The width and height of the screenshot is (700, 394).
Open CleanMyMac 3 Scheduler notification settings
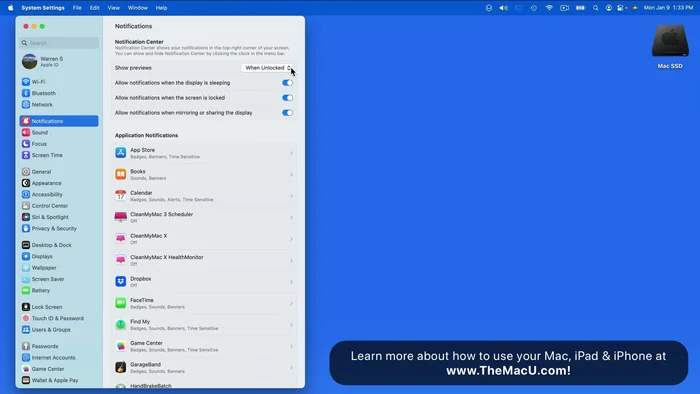tap(204, 217)
